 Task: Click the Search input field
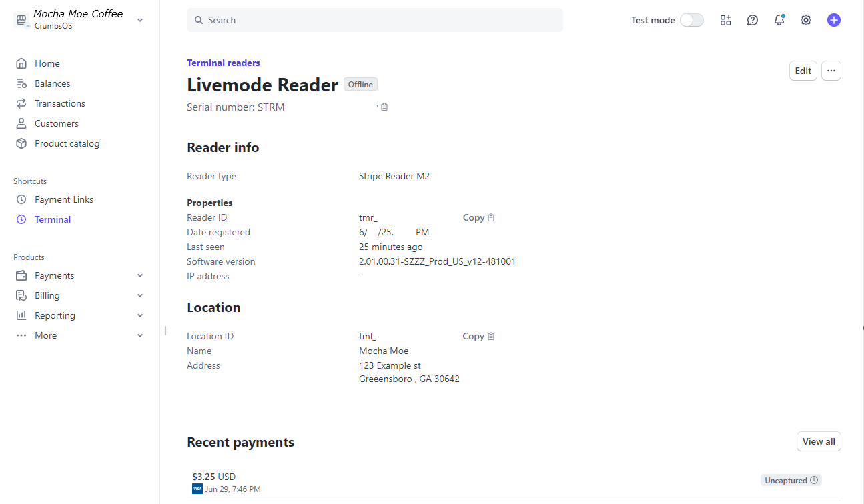click(375, 20)
